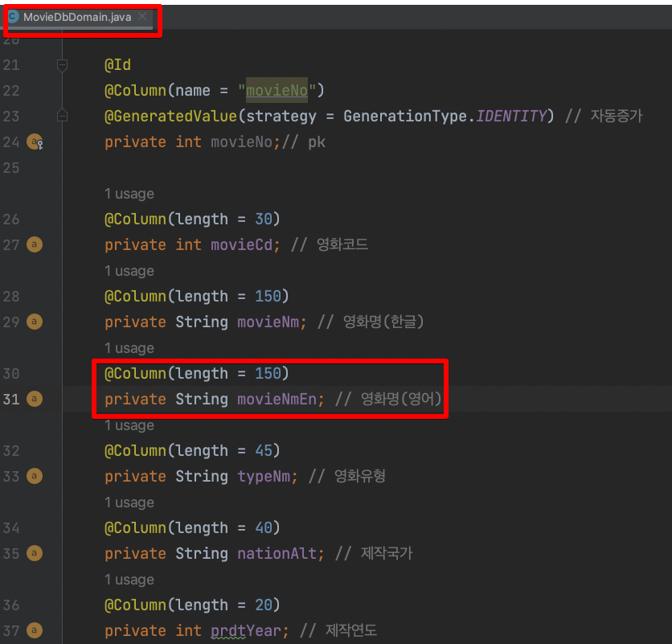Click the length value 45 on line 32
This screenshot has width=672, height=644.
tap(264, 450)
